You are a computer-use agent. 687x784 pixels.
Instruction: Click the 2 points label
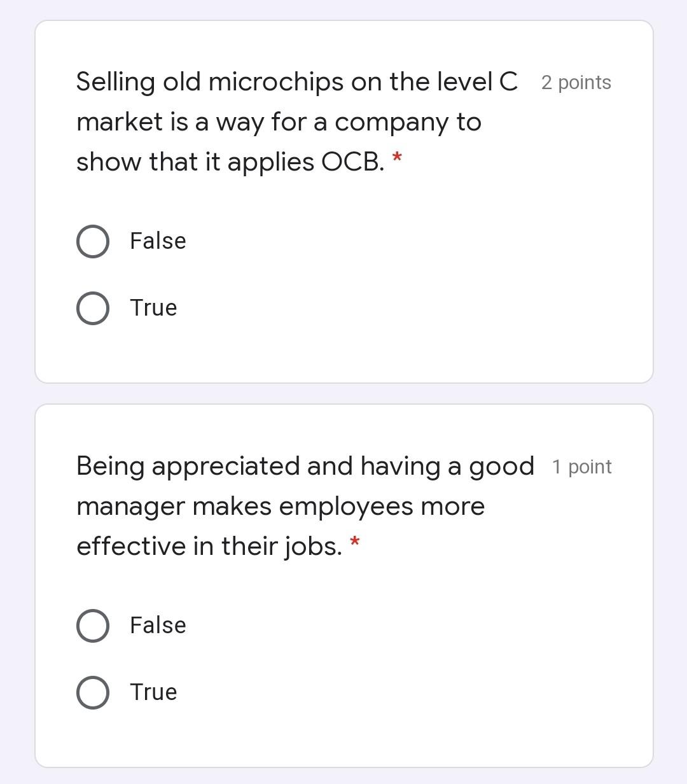[575, 82]
